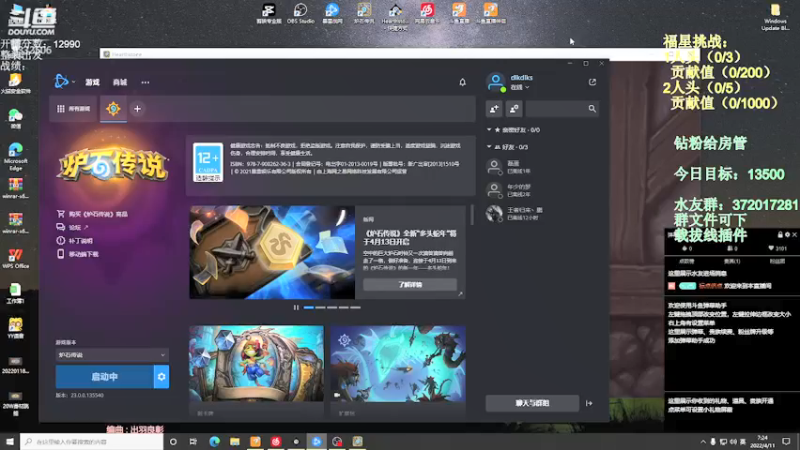This screenshot has width=800, height=450.
Task: Open the NetEase Music taskbar icon
Action: [276, 441]
